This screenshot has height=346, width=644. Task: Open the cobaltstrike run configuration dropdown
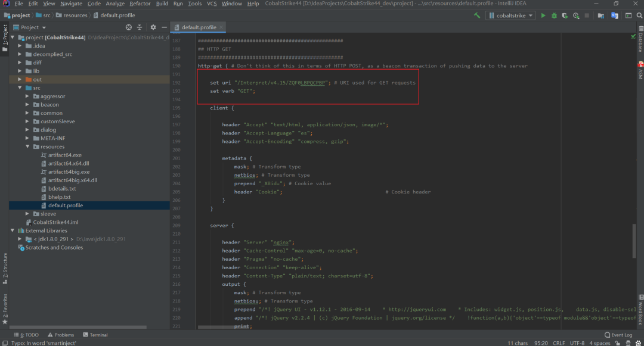(x=510, y=15)
